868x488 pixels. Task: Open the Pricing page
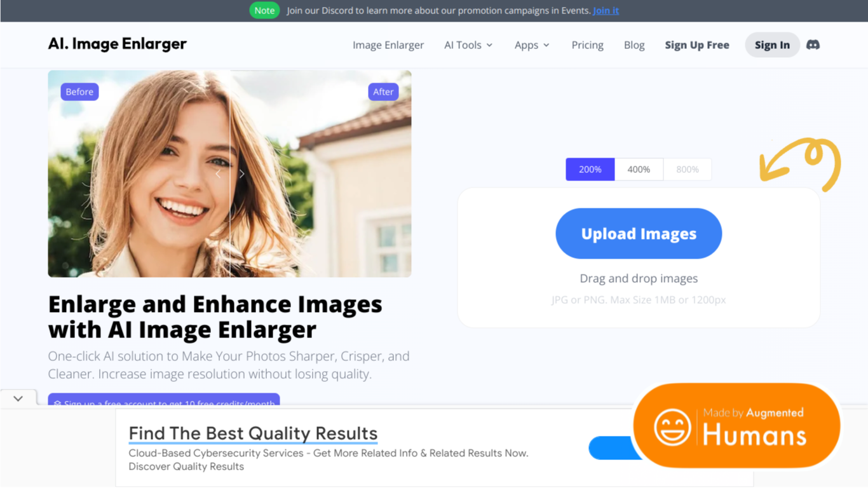pos(587,45)
